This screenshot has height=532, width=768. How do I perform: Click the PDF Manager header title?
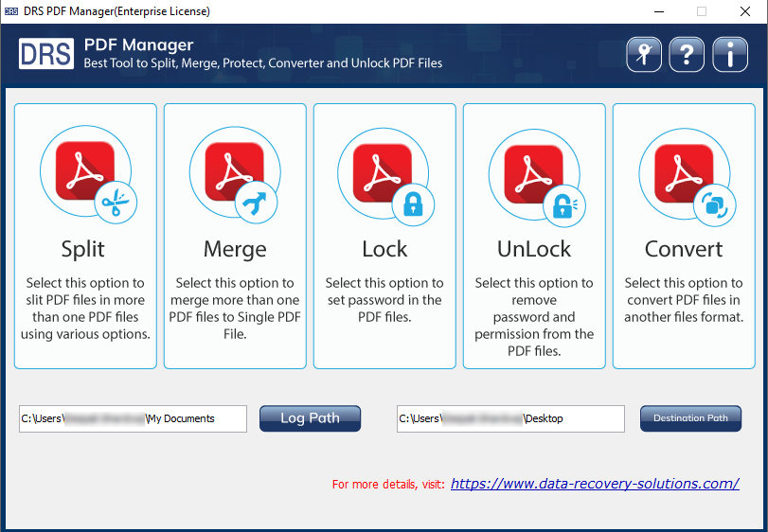coord(138,45)
